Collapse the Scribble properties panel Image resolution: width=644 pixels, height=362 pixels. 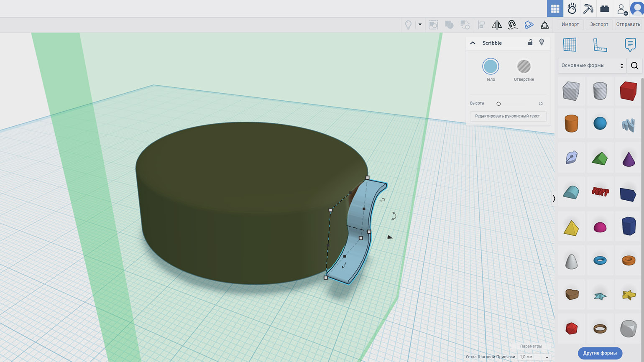[x=473, y=43]
